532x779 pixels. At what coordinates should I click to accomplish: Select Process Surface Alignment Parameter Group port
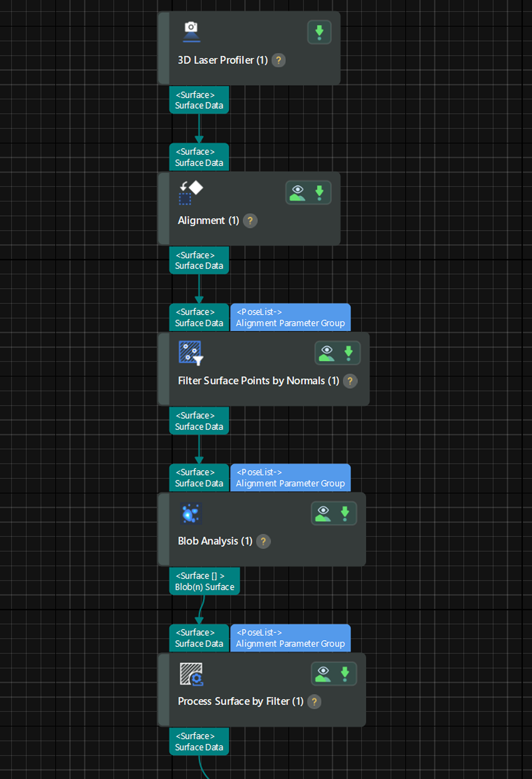tap(290, 638)
